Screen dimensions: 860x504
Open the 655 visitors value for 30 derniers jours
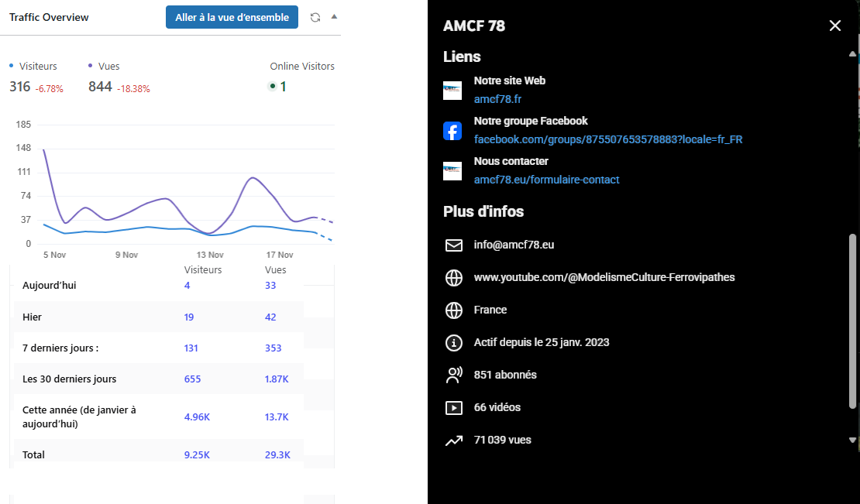pyautogui.click(x=192, y=379)
